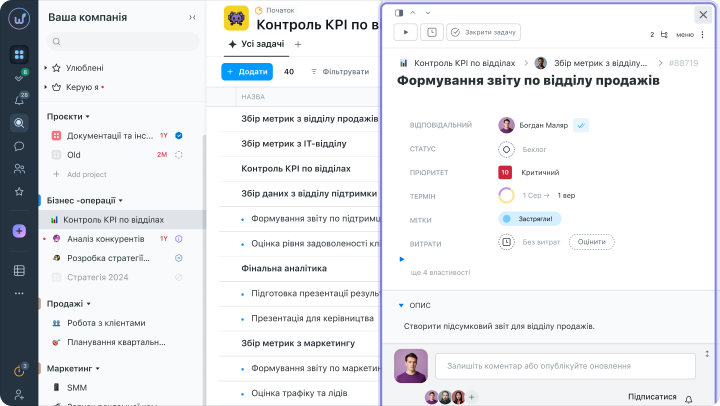Viewport: 720px width, 406px height.
Task: Start the task timer play button
Action: [406, 32]
